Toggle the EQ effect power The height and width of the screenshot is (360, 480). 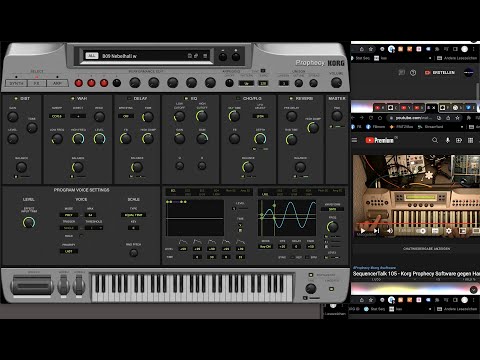[x=186, y=99]
